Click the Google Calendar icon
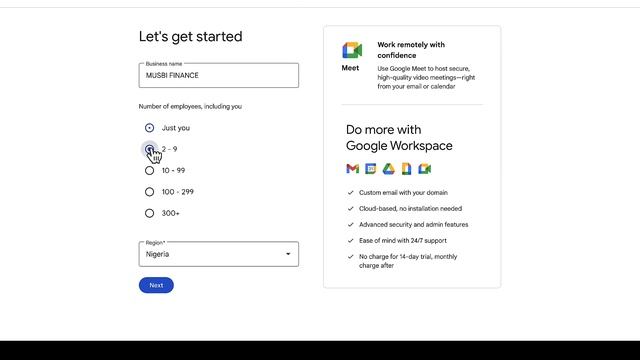The image size is (640, 360). (x=371, y=169)
